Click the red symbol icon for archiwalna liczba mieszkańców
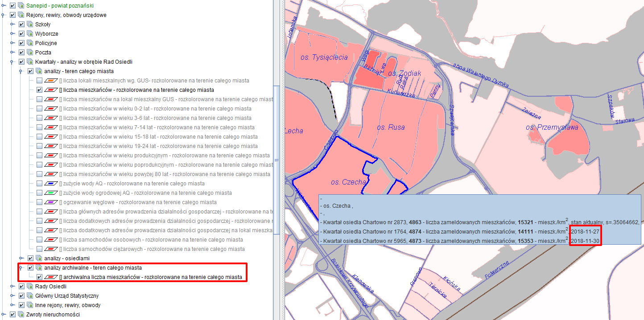 (x=51, y=277)
